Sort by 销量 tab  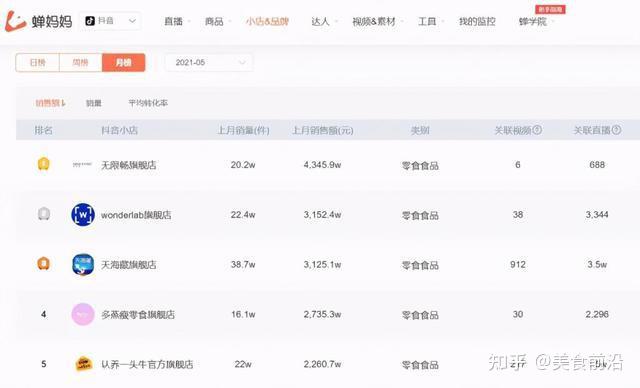93,103
